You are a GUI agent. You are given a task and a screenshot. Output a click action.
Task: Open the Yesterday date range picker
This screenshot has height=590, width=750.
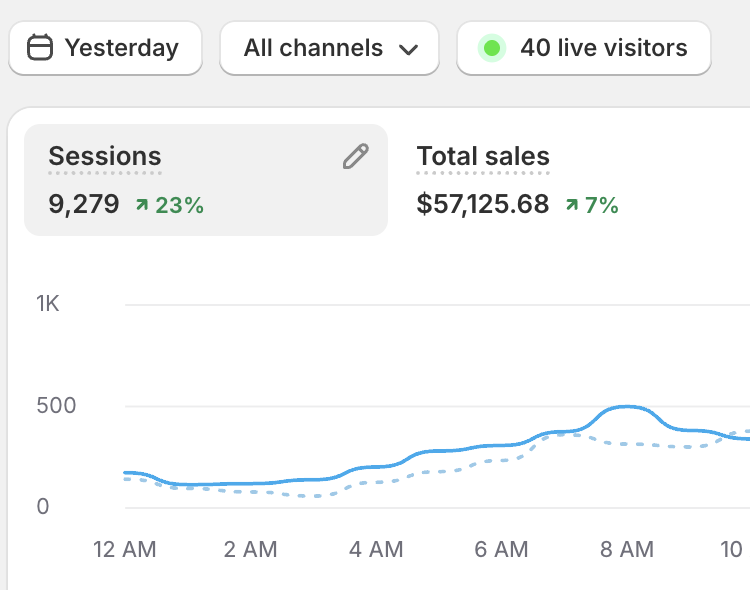coord(105,48)
